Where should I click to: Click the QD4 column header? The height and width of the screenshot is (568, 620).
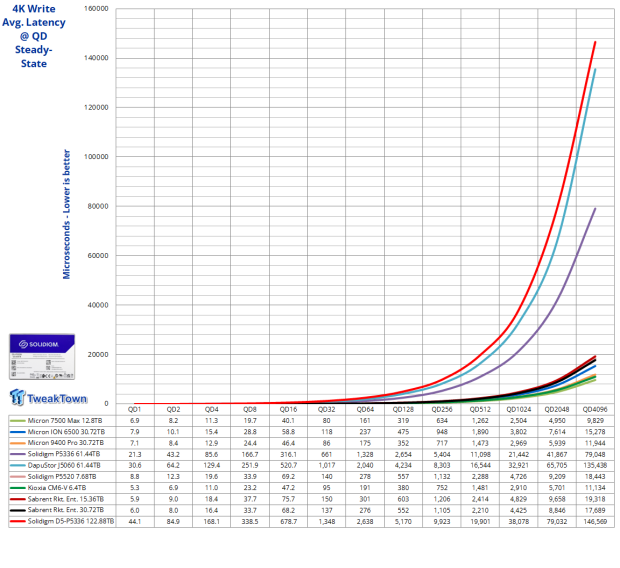[212, 409]
